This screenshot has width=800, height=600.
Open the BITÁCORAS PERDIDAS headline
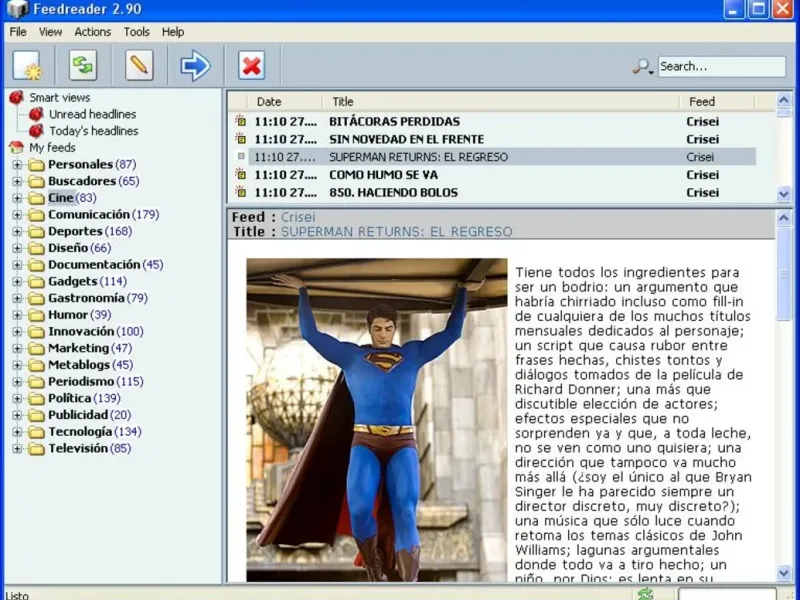(394, 121)
